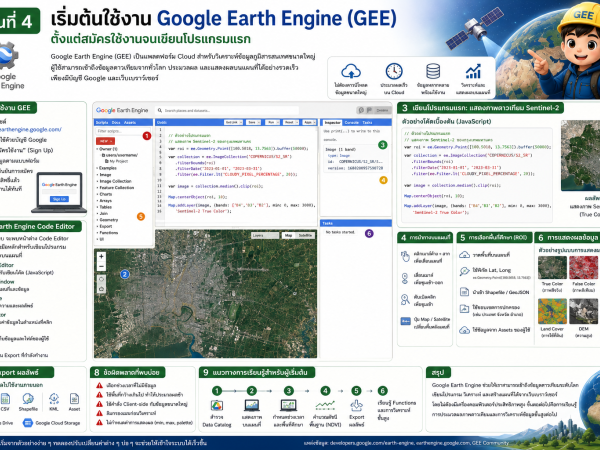Click the warning triangle beside (min, max, palette)

pyautogui.click(x=99, y=422)
